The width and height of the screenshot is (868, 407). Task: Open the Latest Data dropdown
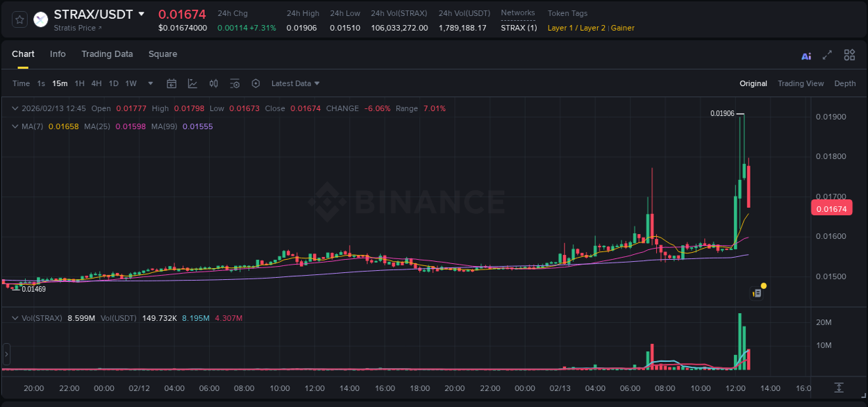(x=295, y=83)
